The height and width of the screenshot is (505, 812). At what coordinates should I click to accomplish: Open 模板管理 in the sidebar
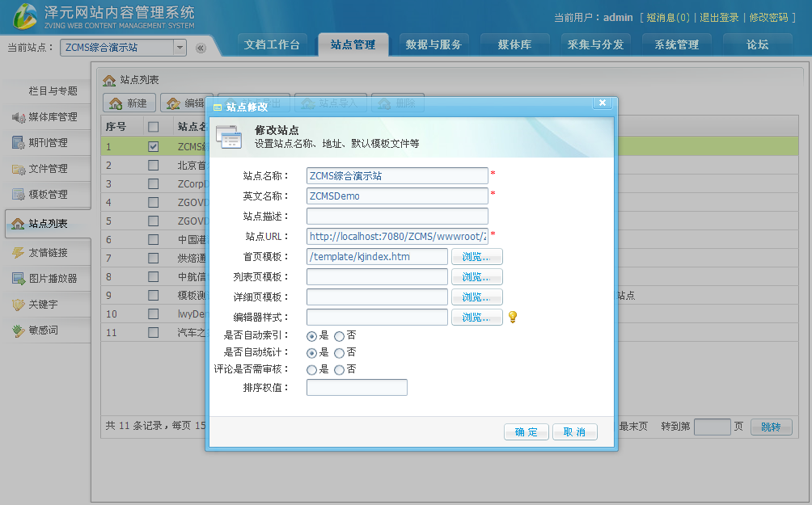tap(47, 195)
